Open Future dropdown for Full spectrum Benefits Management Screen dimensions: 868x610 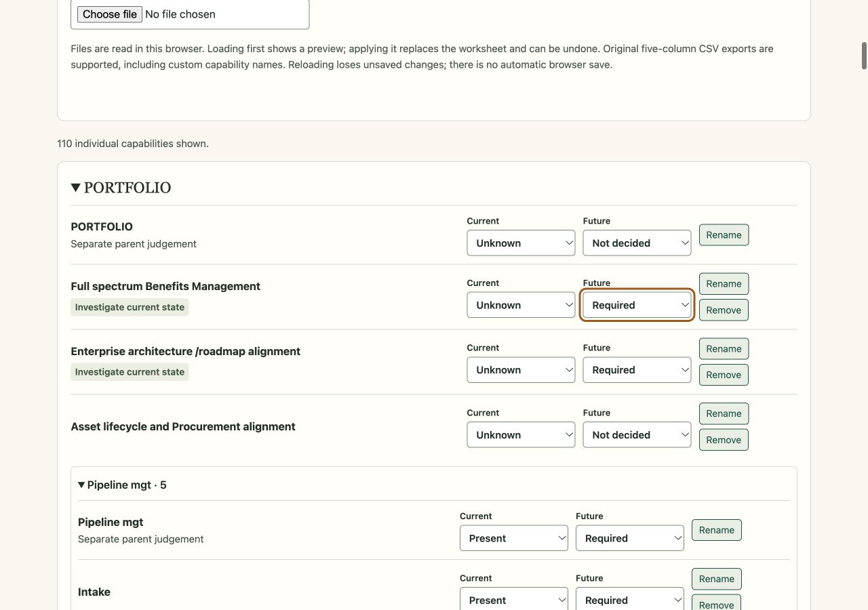pyautogui.click(x=637, y=305)
